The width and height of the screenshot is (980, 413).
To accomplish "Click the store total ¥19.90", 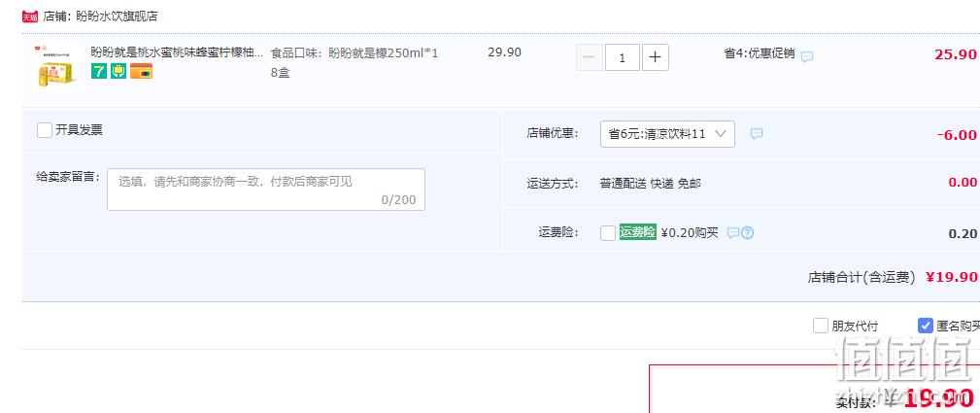I will click(951, 277).
